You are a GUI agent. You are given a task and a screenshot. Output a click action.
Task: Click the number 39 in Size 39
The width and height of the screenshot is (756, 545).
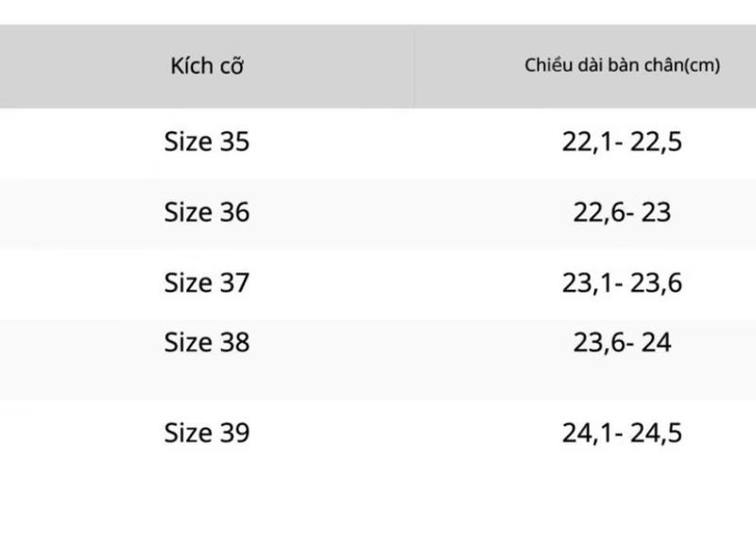click(234, 433)
